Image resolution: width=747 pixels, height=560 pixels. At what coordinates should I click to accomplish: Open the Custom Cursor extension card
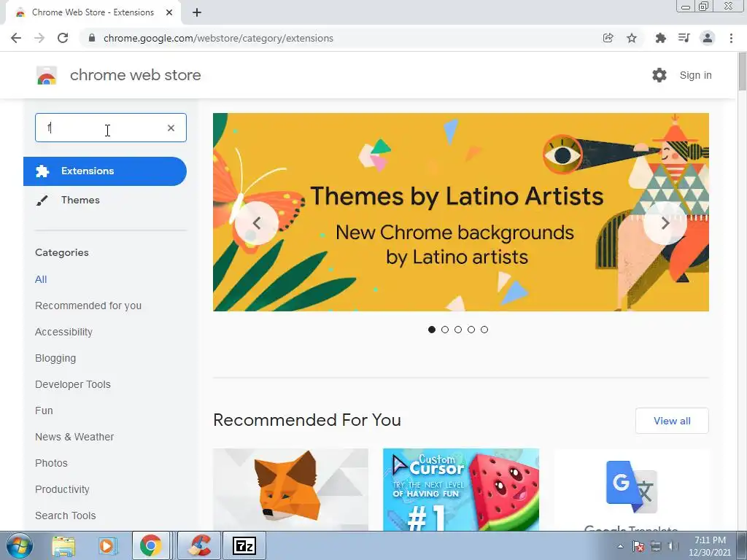pos(461,489)
